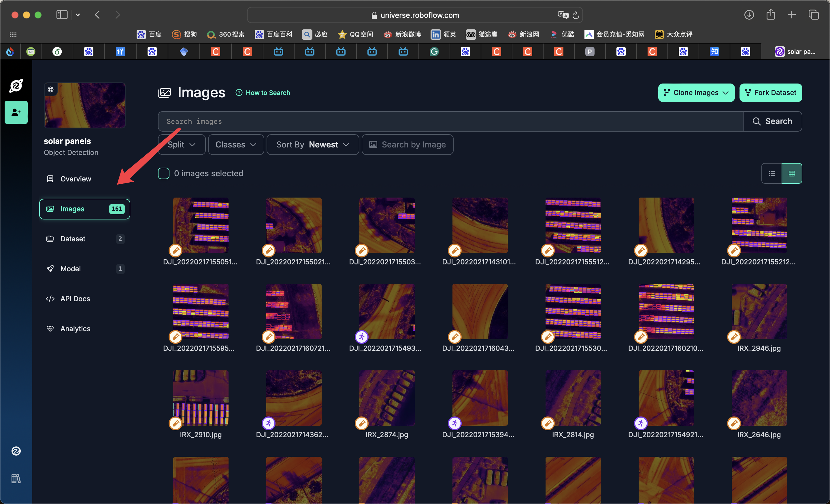Switch to list view layout icon

(x=771, y=173)
